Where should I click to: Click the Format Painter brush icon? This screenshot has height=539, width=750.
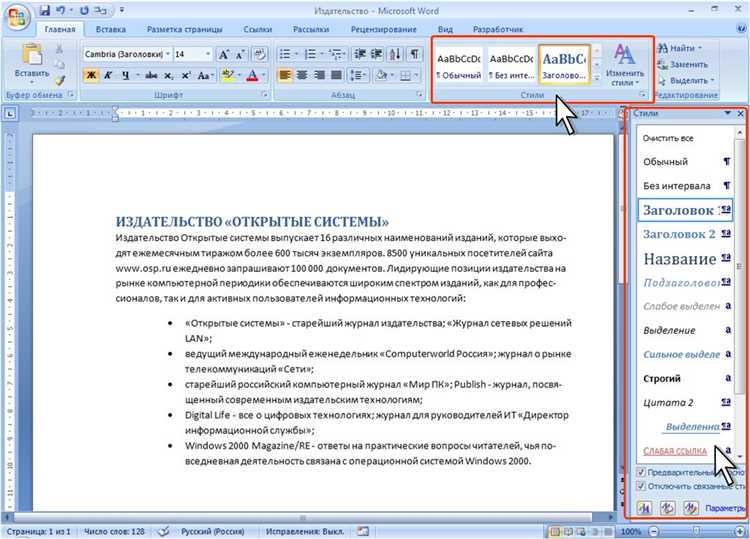point(59,80)
